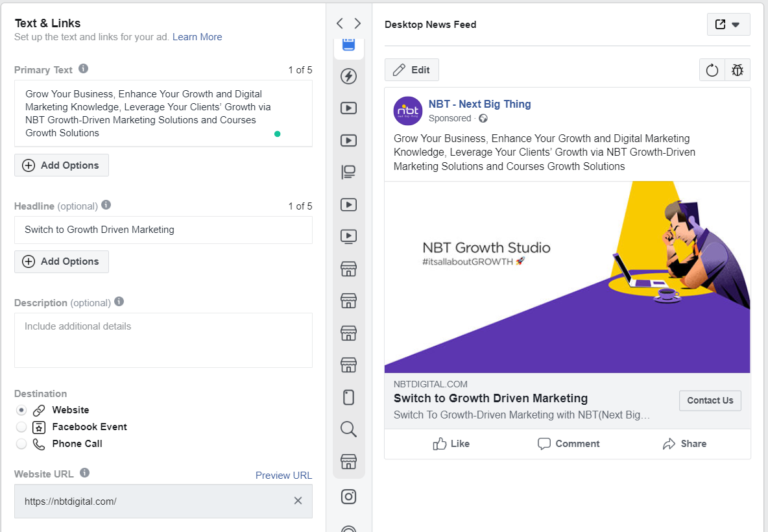The height and width of the screenshot is (532, 768).
Task: Click the NBTDIGITAL.COM domain text in the preview
Action: point(431,385)
